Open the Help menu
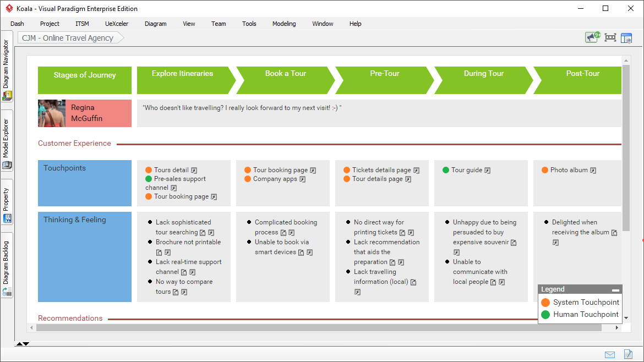Image resolution: width=644 pixels, height=362 pixels. [355, 24]
